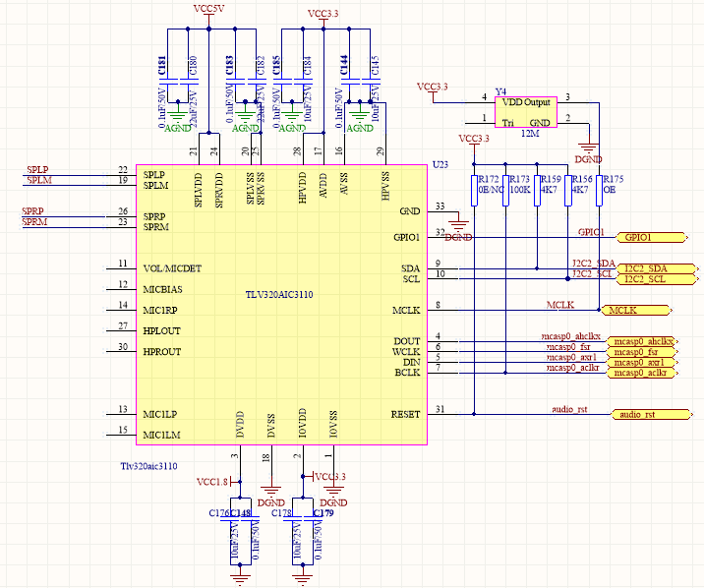Select the Y4 oscillator designator

coord(500,91)
